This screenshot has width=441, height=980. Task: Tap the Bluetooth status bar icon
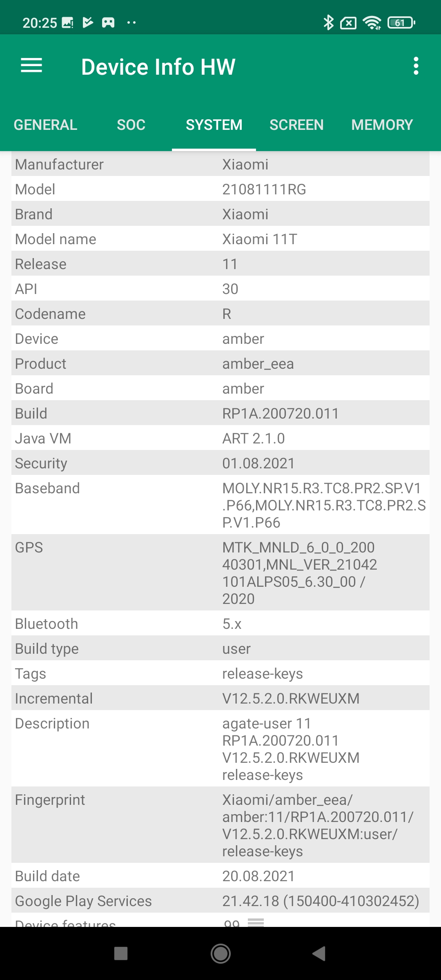pos(328,22)
